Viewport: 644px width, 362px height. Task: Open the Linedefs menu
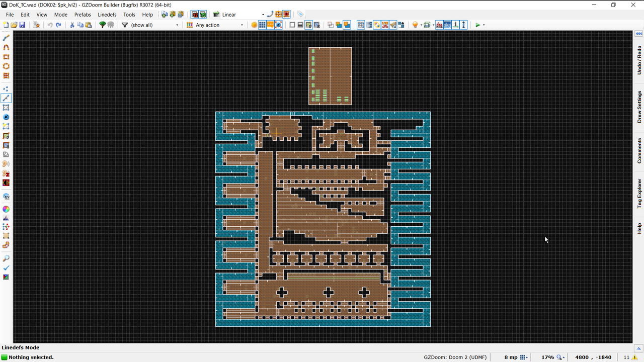point(107,15)
